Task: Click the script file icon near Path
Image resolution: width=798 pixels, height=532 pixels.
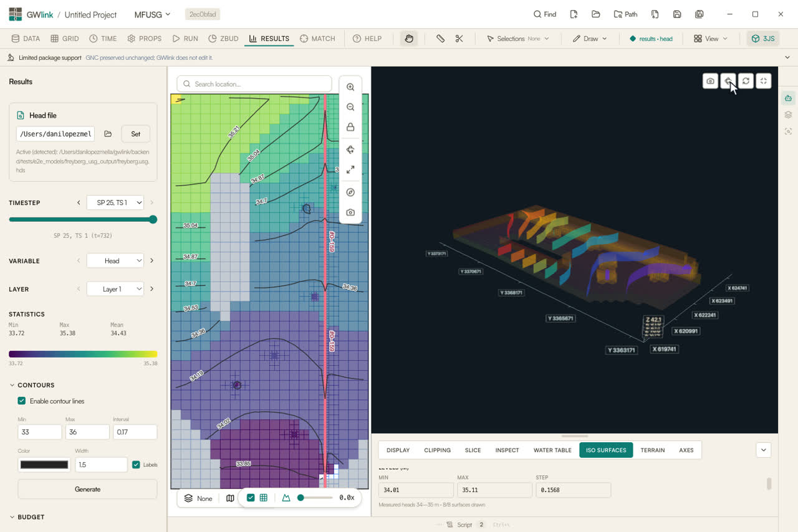Action: coord(655,14)
